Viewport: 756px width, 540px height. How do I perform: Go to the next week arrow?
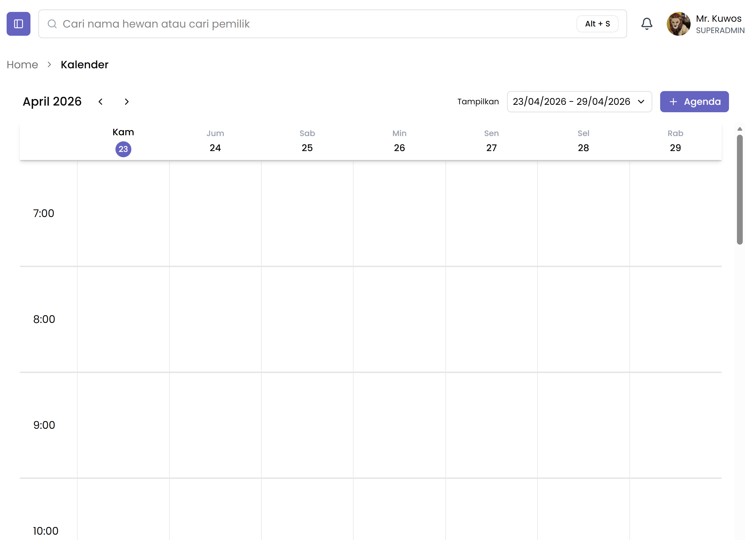(126, 101)
